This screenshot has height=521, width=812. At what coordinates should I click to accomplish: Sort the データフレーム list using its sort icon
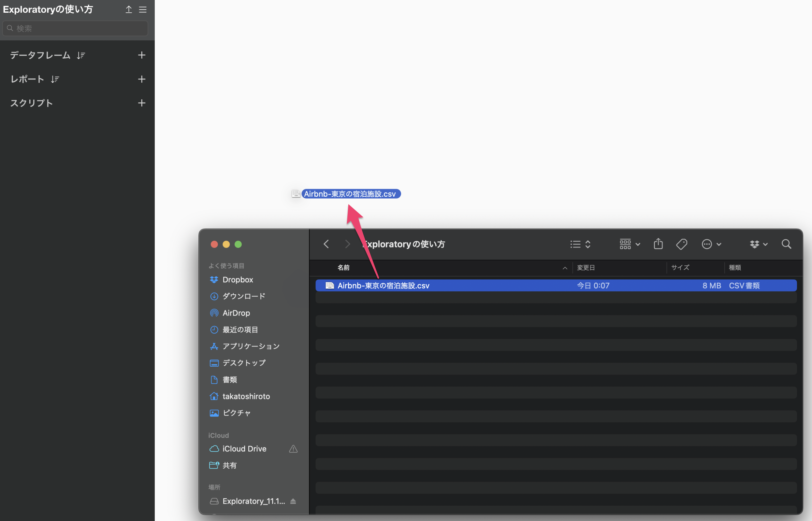(x=80, y=55)
